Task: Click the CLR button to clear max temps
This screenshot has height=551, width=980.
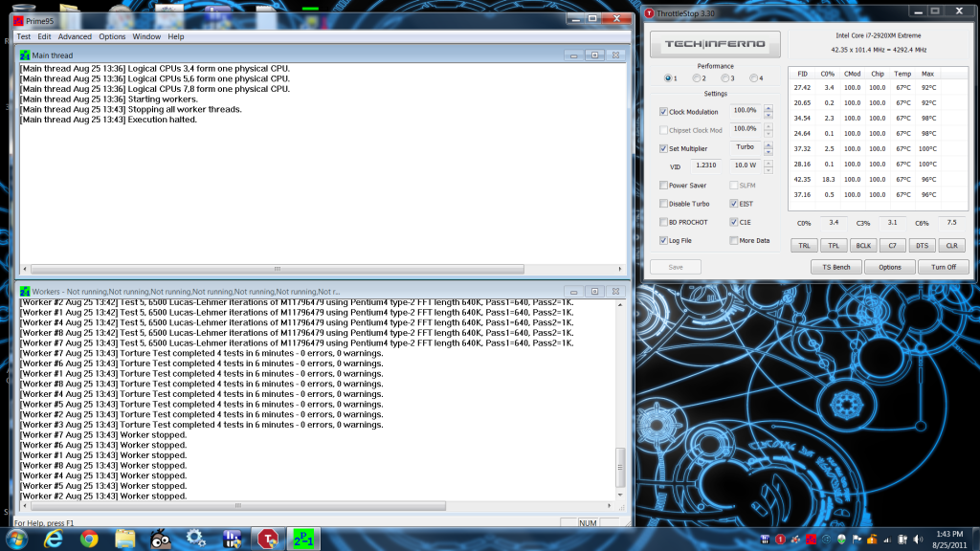Action: click(x=951, y=246)
